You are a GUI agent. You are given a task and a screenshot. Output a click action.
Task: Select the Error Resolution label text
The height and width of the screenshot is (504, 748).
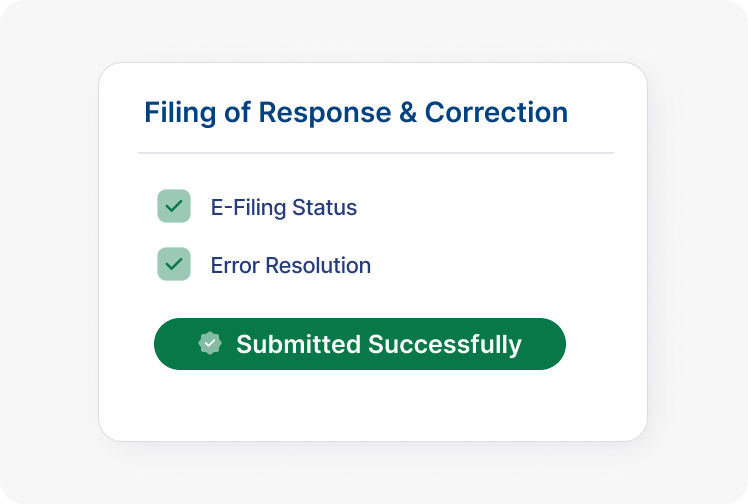pyautogui.click(x=290, y=266)
